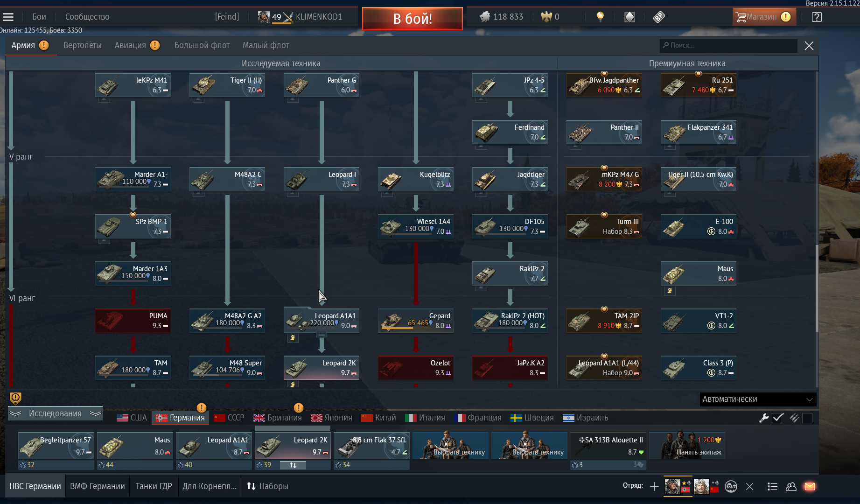Click the wrench auto-repair icon
This screenshot has width=860, height=504.
click(x=764, y=418)
